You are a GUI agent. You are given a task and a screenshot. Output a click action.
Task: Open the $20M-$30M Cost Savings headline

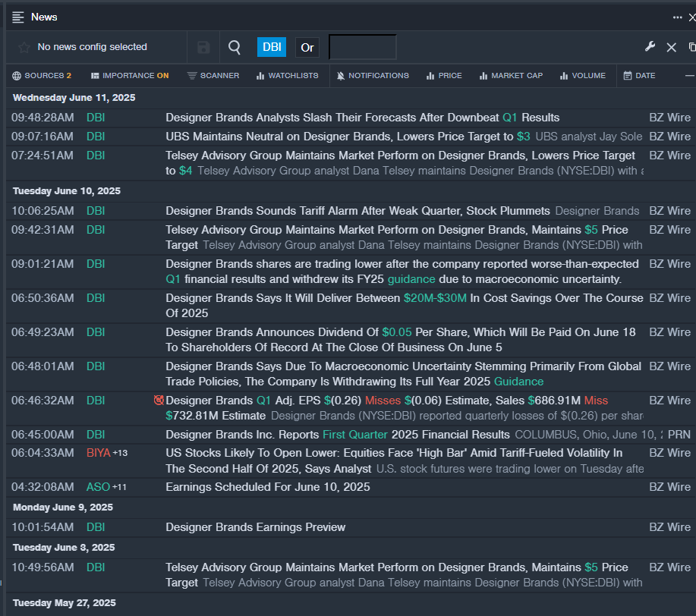click(x=405, y=306)
